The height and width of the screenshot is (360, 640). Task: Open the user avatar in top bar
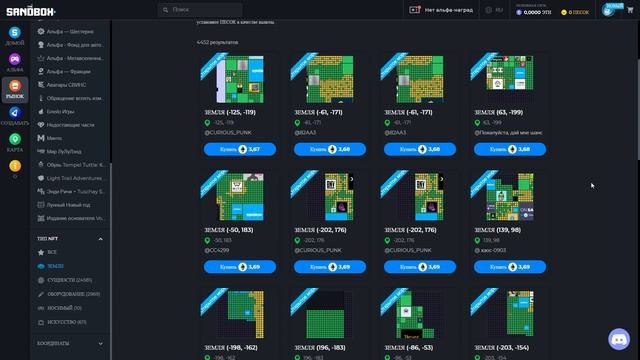(608, 11)
